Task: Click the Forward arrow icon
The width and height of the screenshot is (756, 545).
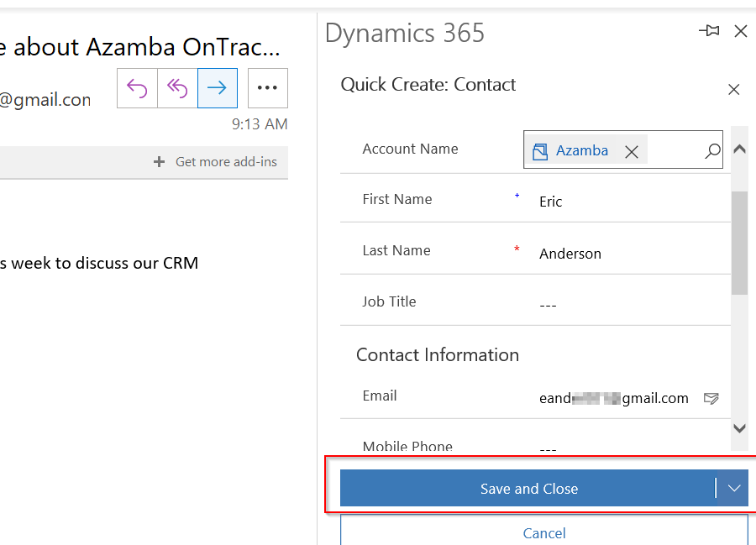Action: coord(217,88)
